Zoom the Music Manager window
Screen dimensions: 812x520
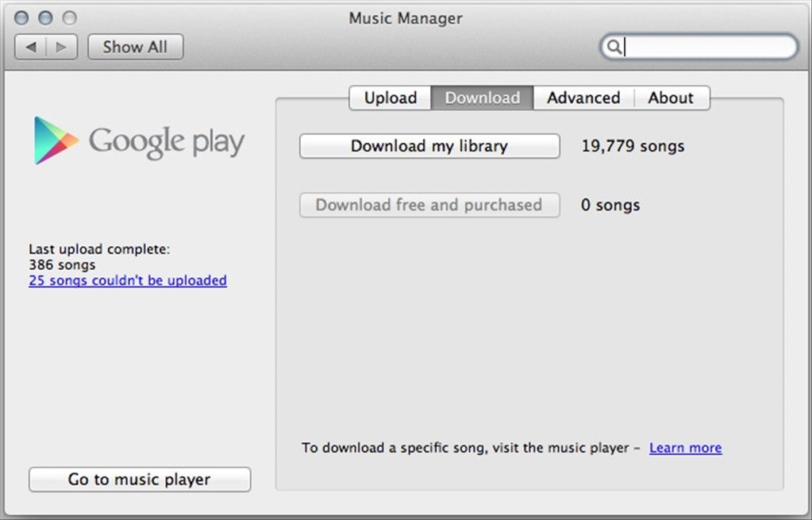pyautogui.click(x=69, y=18)
